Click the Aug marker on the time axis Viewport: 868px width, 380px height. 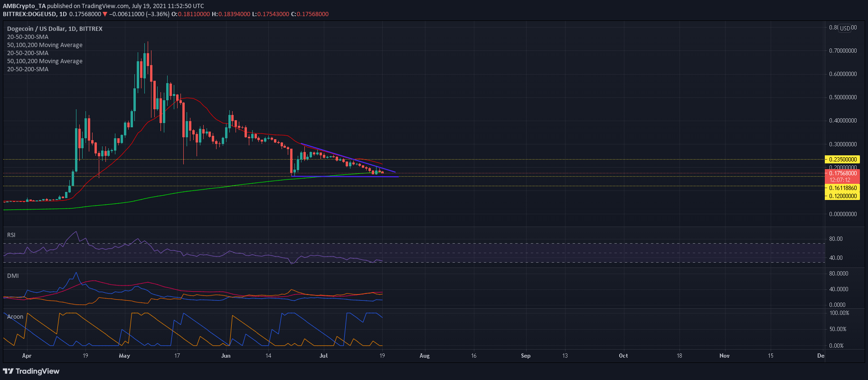[425, 356]
